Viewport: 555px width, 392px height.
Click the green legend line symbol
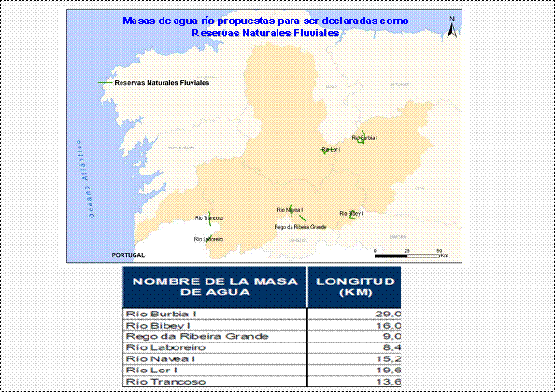point(105,83)
